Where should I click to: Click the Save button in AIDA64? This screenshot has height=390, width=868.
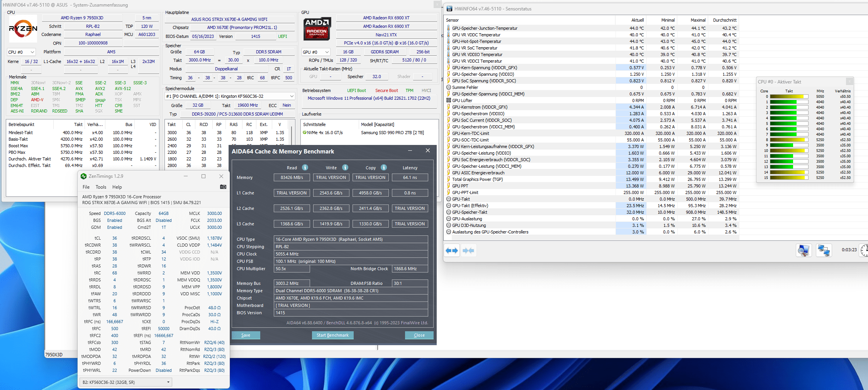(246, 335)
